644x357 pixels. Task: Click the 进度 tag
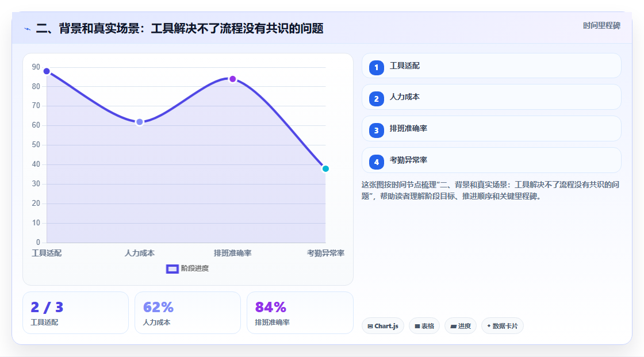pos(461,326)
